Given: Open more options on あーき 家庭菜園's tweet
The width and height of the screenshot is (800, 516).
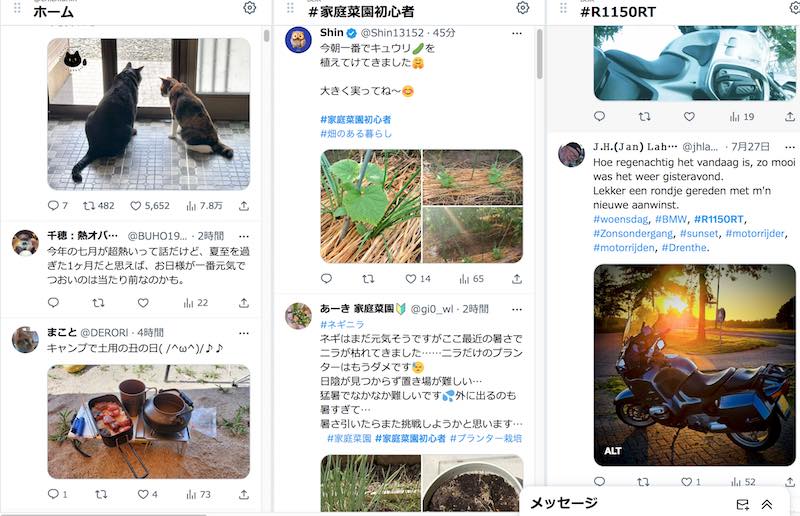Looking at the screenshot, I should (x=517, y=309).
